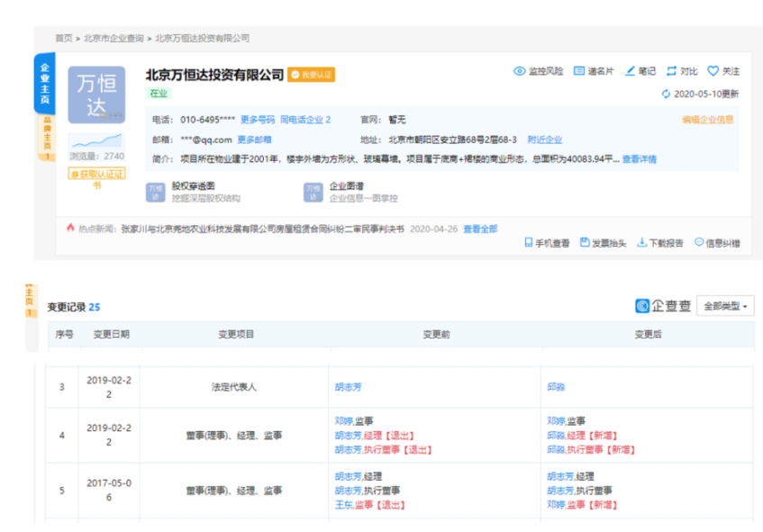Click the phone number 010-6495****
Screen dimensions: 763x532
[x=208, y=120]
